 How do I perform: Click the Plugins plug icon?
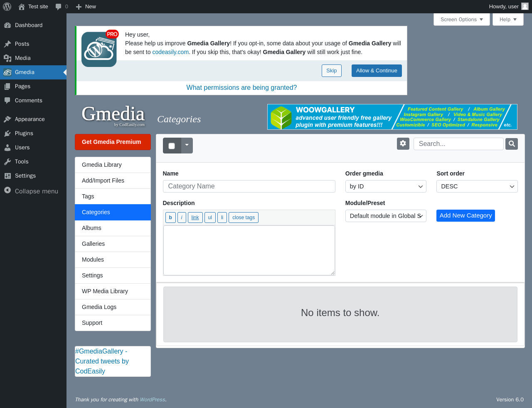(7, 133)
